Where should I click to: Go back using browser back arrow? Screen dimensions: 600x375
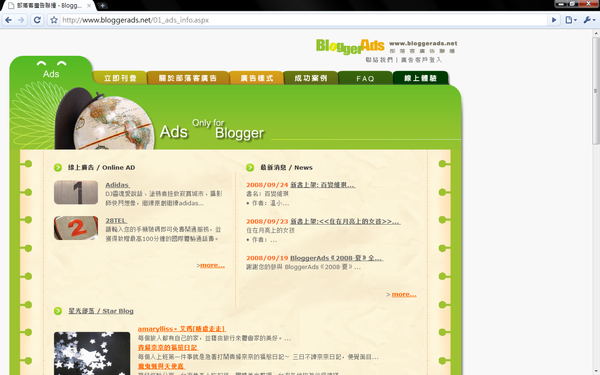pos(8,20)
